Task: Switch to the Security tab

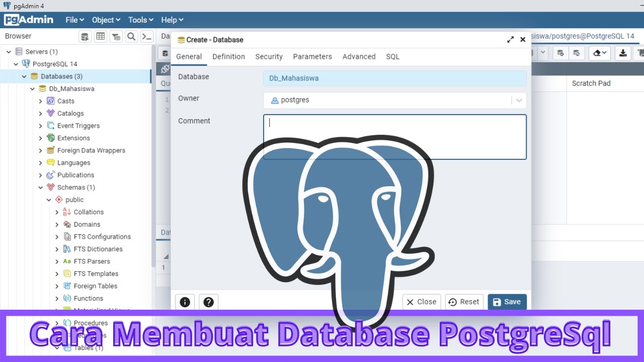Action: [x=269, y=57]
